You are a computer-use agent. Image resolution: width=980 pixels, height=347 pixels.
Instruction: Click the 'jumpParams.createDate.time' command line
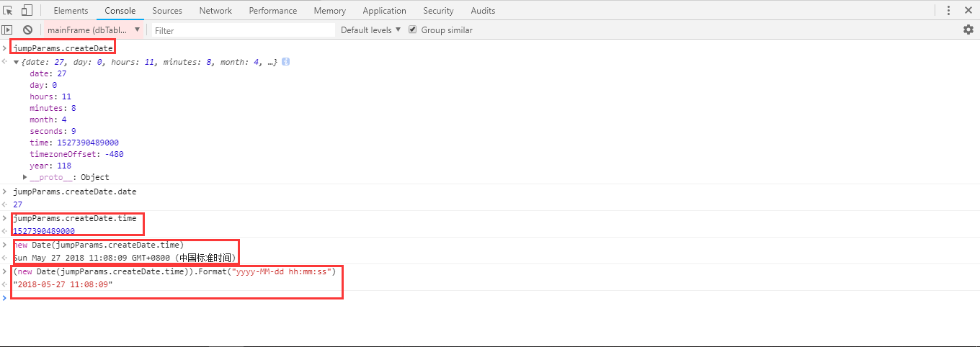pos(75,217)
